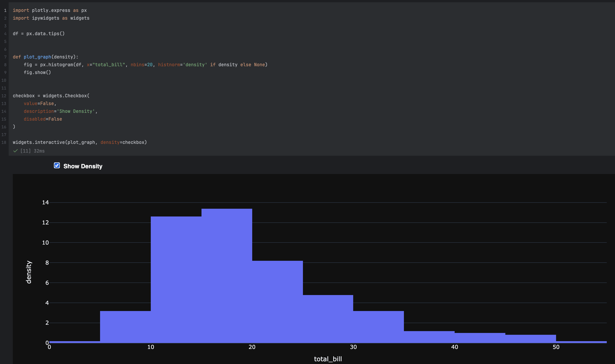This screenshot has height=364, width=615.
Task: Click the 32ms execution time indicator
Action: tap(39, 151)
